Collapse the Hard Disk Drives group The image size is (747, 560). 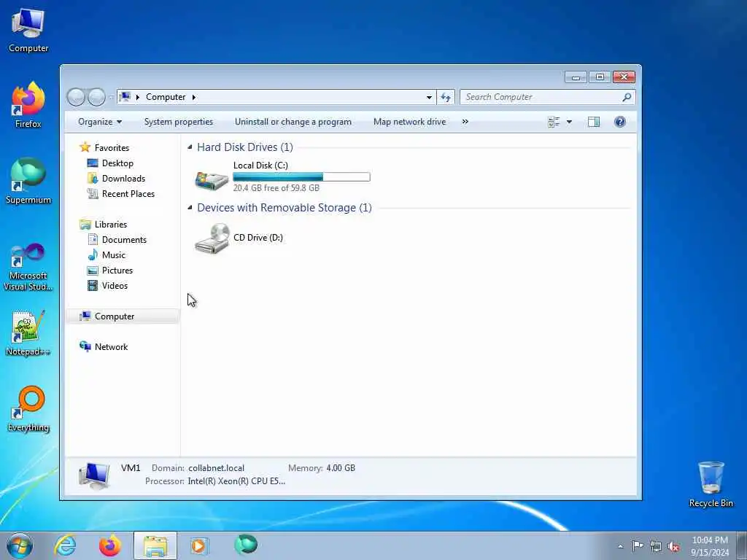click(x=190, y=147)
